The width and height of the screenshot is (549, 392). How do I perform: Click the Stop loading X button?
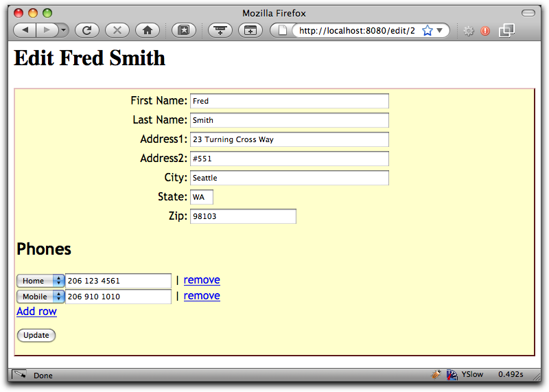pos(117,30)
